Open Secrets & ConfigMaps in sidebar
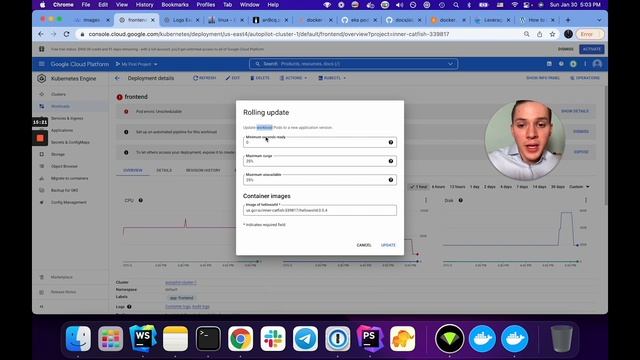 click(x=70, y=142)
